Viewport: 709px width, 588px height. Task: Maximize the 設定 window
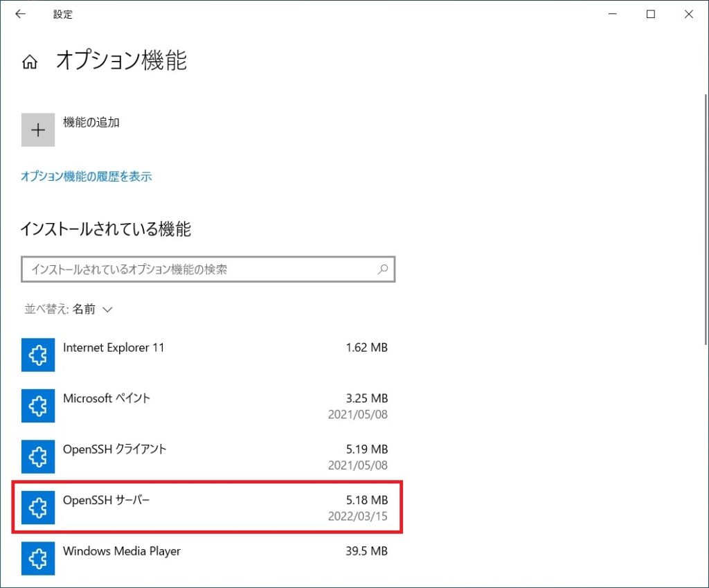pyautogui.click(x=651, y=14)
